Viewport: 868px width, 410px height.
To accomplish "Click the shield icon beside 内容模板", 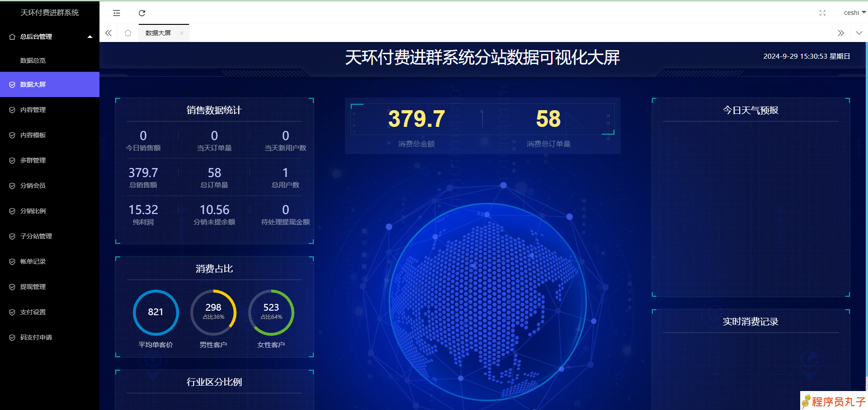I will [12, 135].
